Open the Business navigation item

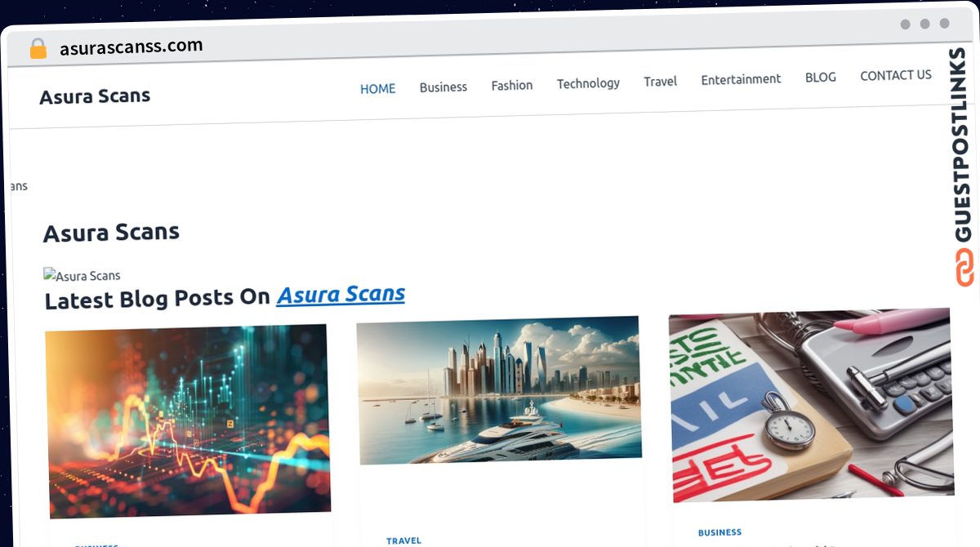443,87
